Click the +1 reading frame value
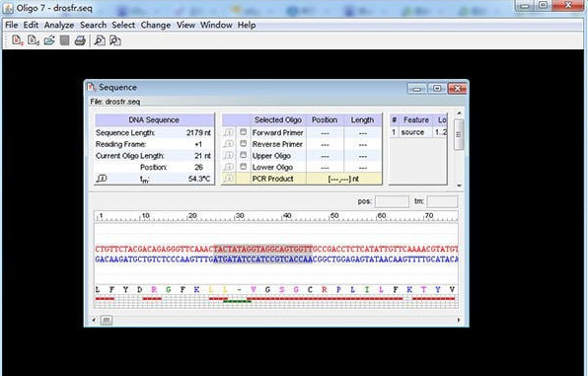 [198, 144]
